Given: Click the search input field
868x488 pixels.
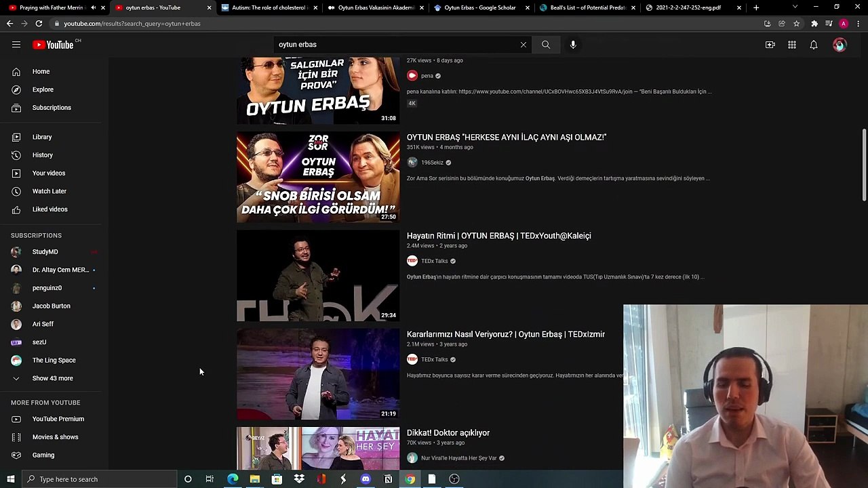Looking at the screenshot, I should [397, 45].
